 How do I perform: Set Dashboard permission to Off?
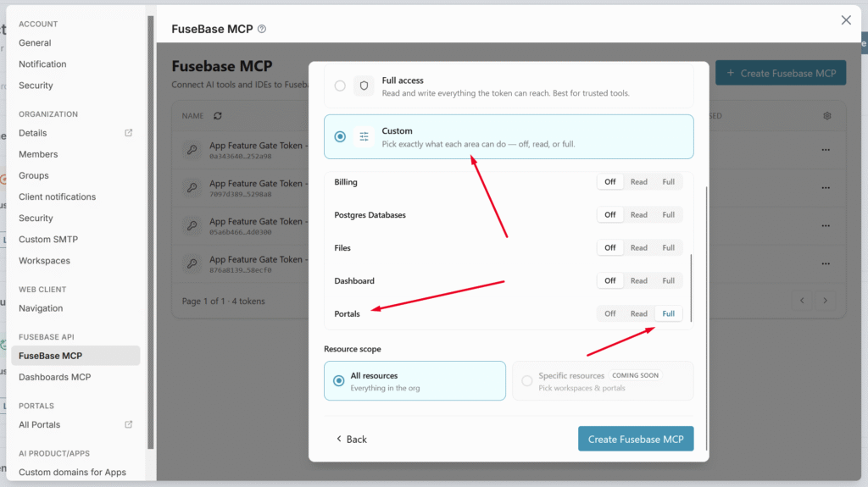(x=610, y=280)
